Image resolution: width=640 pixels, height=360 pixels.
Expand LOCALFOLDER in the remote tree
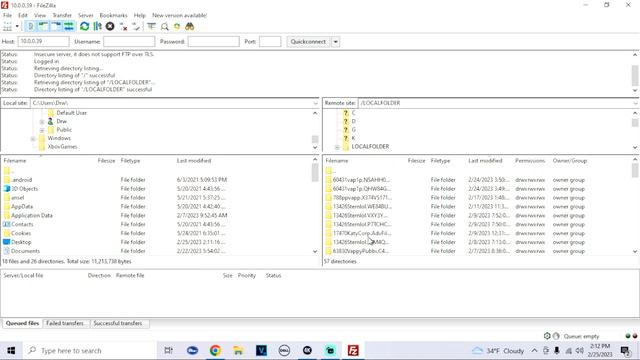[337, 147]
